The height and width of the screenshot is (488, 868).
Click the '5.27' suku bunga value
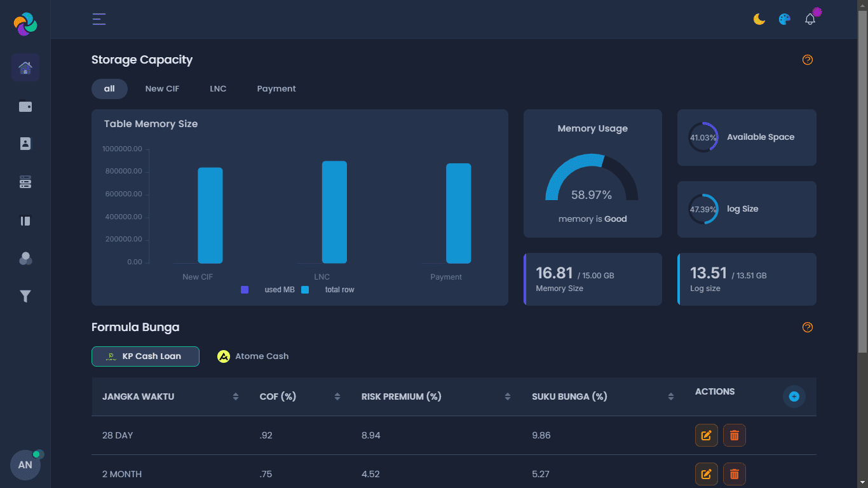coord(541,474)
